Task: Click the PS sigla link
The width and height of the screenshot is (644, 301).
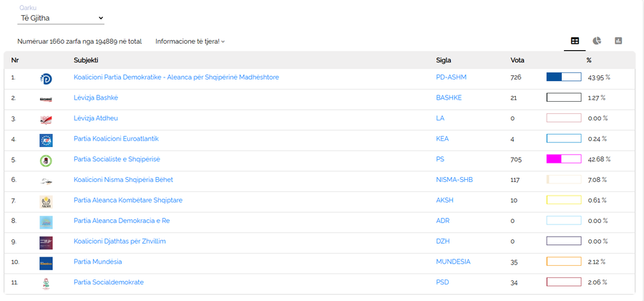Action: [x=440, y=159]
